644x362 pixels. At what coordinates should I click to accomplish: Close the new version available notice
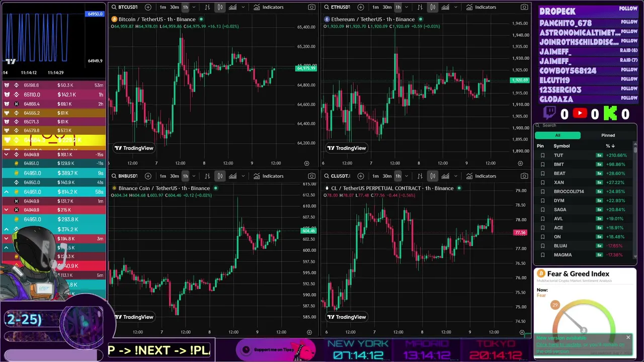(628, 337)
